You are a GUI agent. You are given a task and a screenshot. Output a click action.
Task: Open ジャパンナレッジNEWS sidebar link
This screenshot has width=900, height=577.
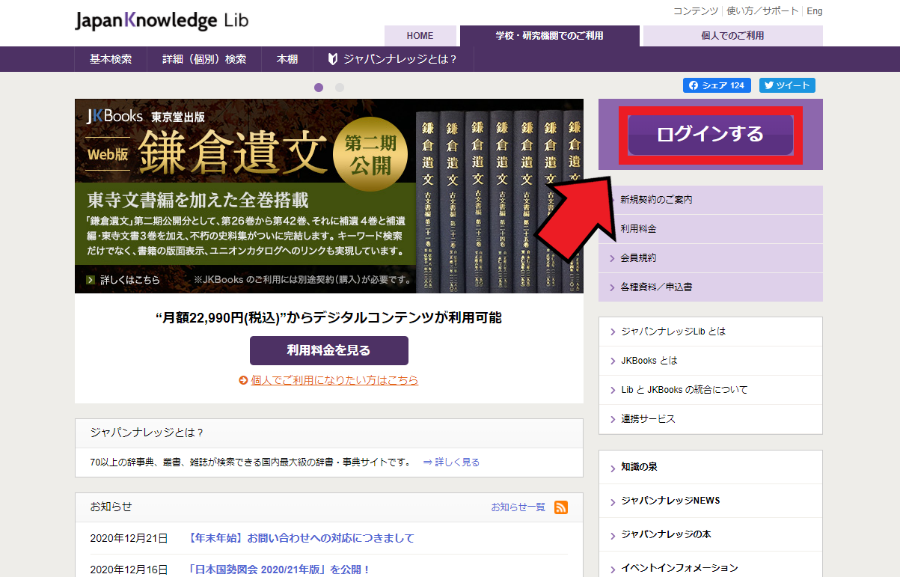(711, 501)
